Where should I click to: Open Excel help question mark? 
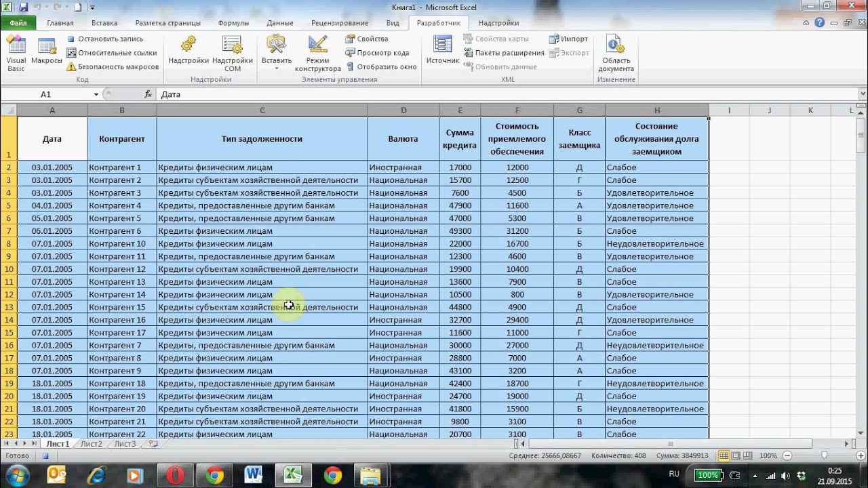coord(819,22)
